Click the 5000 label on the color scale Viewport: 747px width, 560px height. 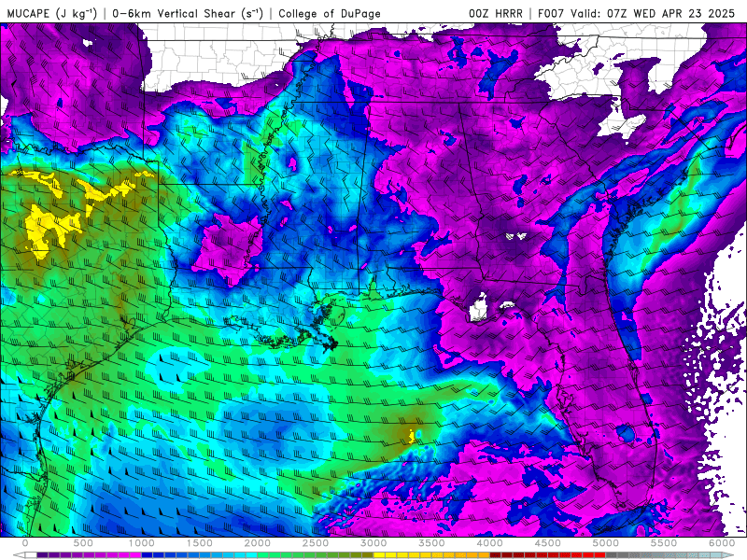point(606,543)
